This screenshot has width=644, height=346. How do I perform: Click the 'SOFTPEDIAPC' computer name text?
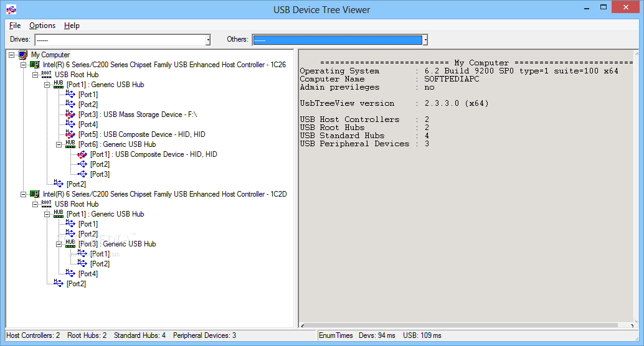coord(452,79)
